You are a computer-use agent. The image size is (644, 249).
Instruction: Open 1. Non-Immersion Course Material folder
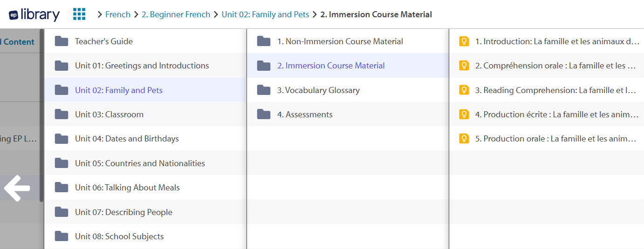[348, 41]
